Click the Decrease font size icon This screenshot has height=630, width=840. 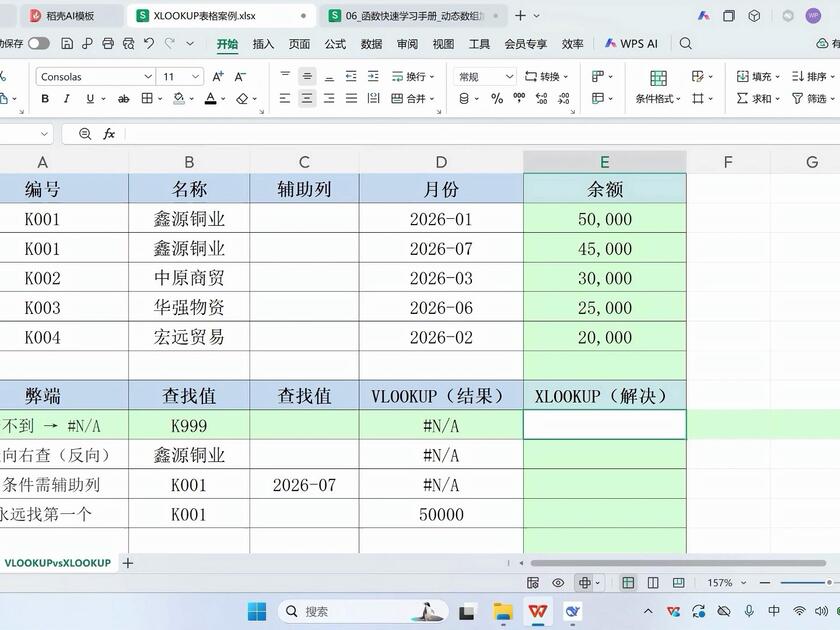tap(240, 77)
